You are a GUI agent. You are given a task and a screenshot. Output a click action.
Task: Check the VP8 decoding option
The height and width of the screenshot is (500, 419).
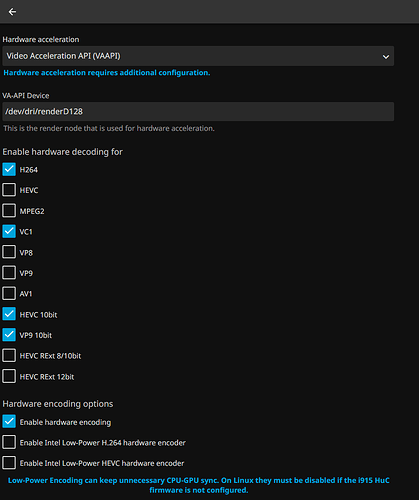[9, 252]
